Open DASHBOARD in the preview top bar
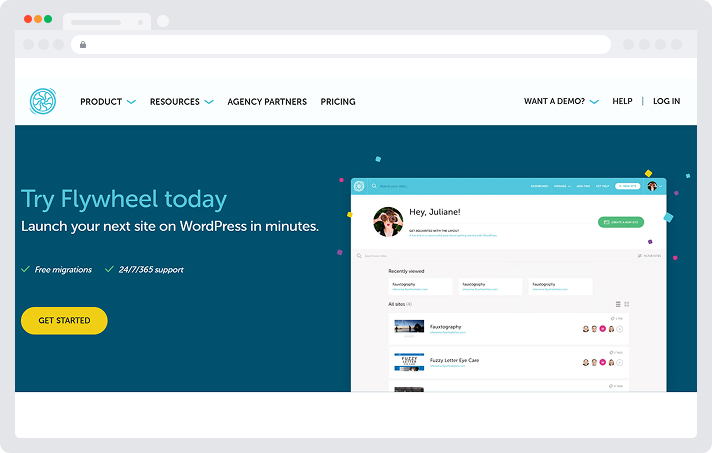Viewport: 712px width, 453px height. [539, 186]
